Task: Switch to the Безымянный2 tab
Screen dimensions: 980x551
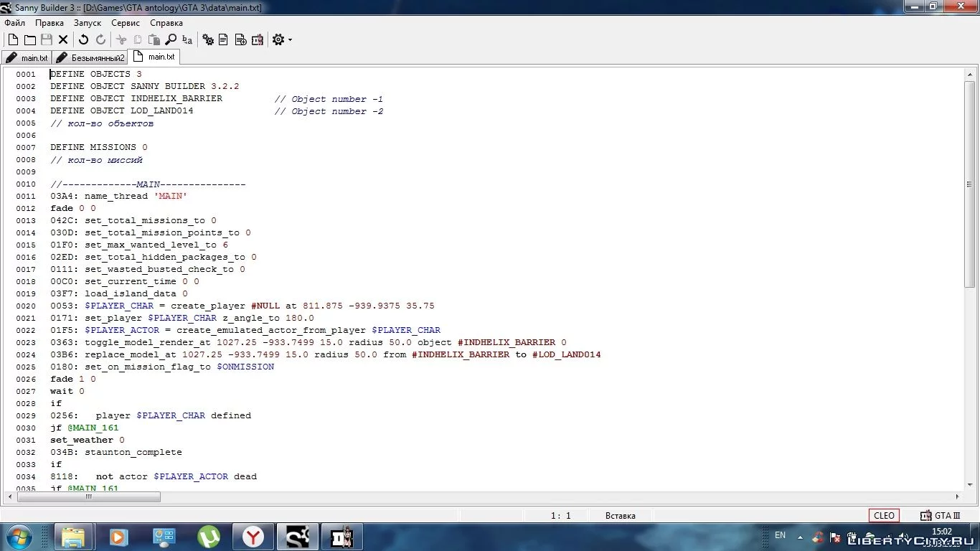Action: point(90,58)
